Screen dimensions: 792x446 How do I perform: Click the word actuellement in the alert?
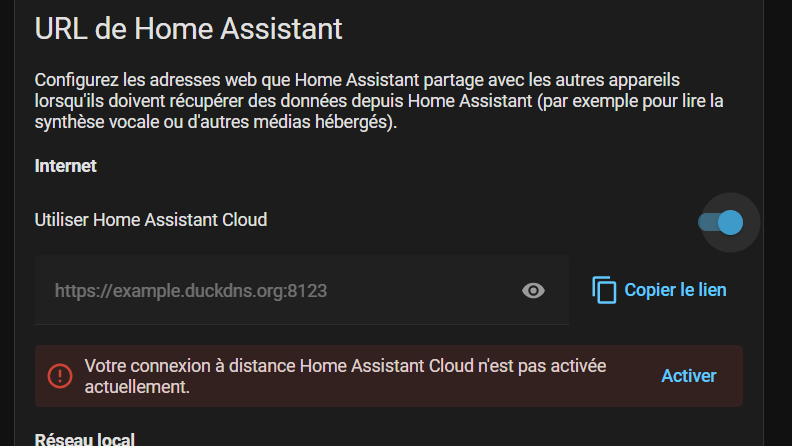tap(137, 386)
